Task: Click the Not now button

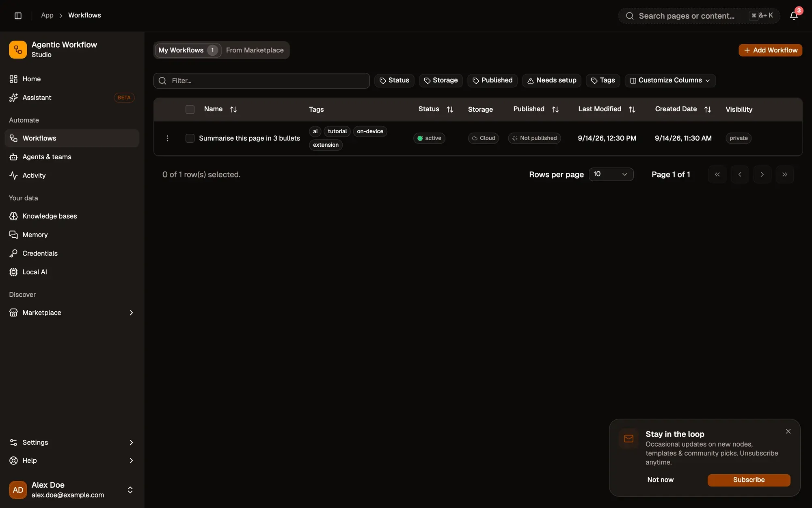Action: point(660,480)
